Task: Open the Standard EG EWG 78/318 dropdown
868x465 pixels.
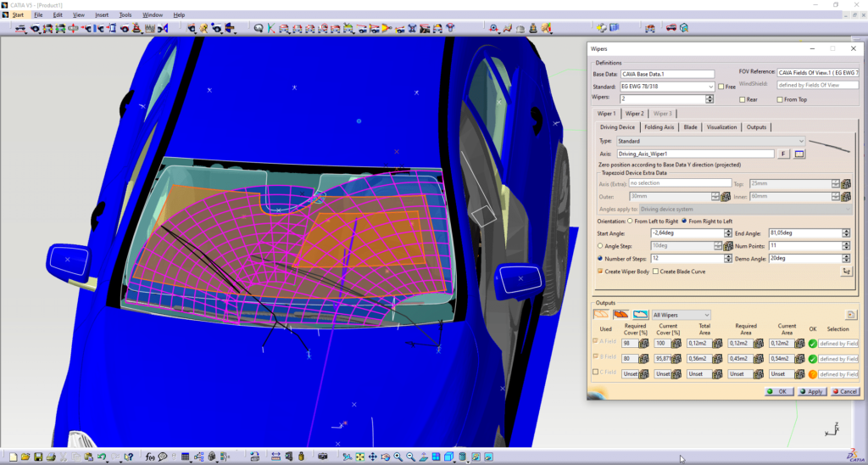Action: point(666,87)
